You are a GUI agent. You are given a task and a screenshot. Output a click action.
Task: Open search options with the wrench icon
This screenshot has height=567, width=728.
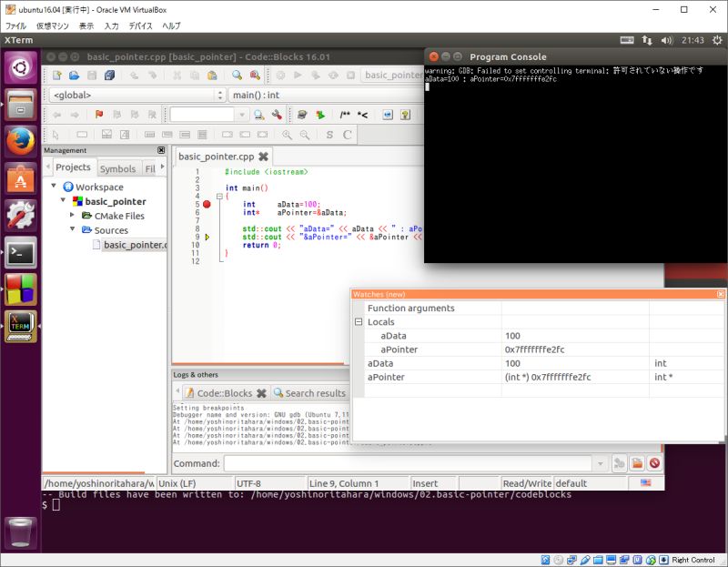pyautogui.click(x=277, y=115)
